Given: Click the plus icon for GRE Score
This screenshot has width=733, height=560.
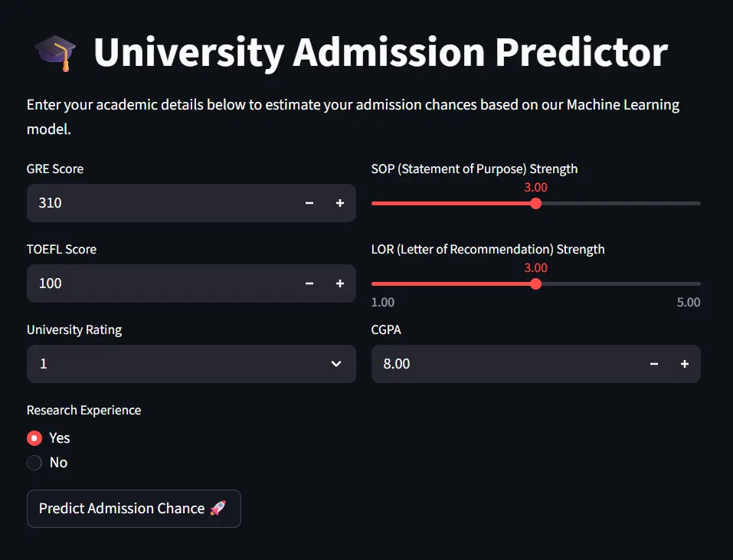Looking at the screenshot, I should pos(340,203).
